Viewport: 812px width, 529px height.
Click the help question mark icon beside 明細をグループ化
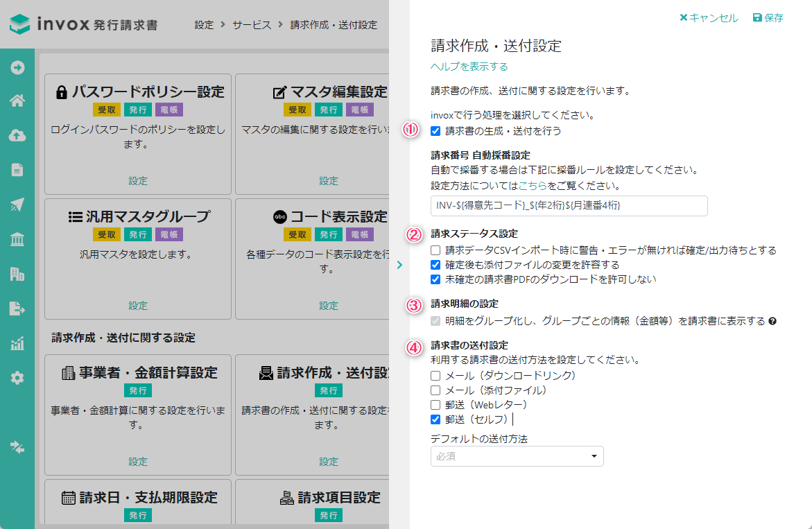tap(772, 322)
